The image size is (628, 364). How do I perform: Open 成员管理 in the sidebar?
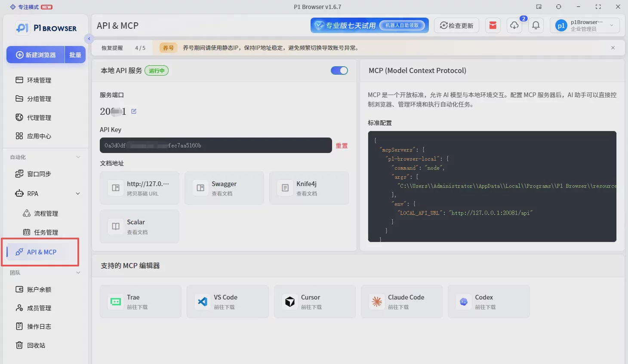(46, 308)
